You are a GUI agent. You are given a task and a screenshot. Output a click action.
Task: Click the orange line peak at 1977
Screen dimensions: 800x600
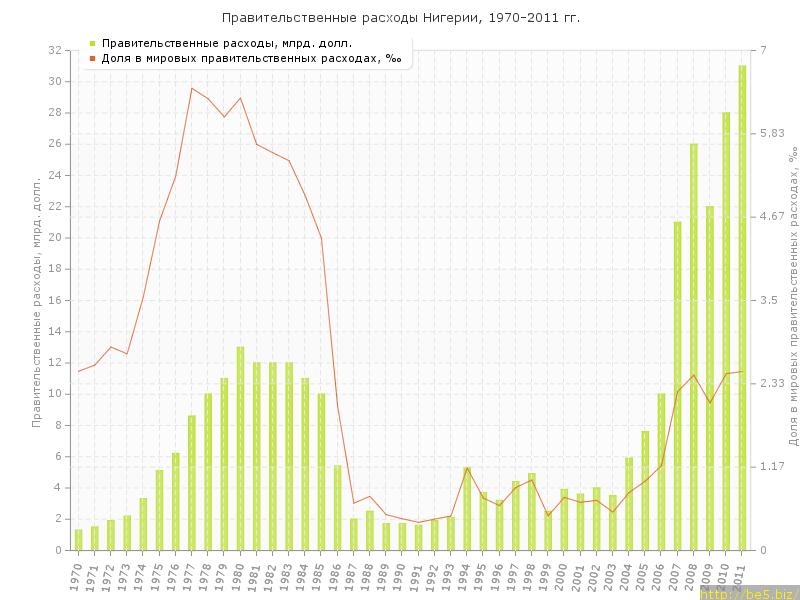pyautogui.click(x=192, y=88)
